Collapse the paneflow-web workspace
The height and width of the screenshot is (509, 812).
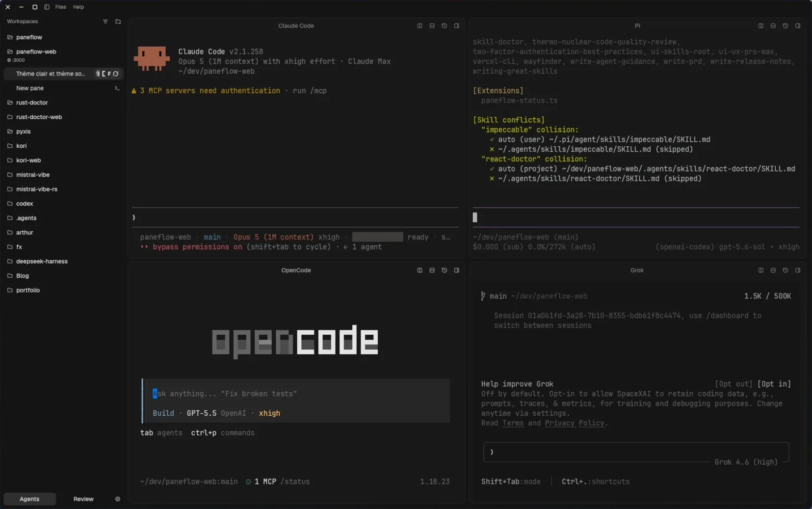[x=63, y=52]
